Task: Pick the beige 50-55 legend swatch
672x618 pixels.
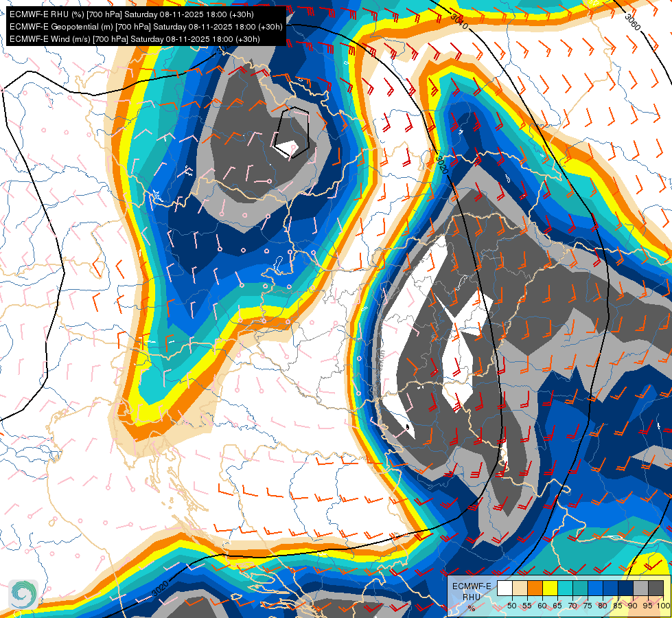Action: click(520, 588)
